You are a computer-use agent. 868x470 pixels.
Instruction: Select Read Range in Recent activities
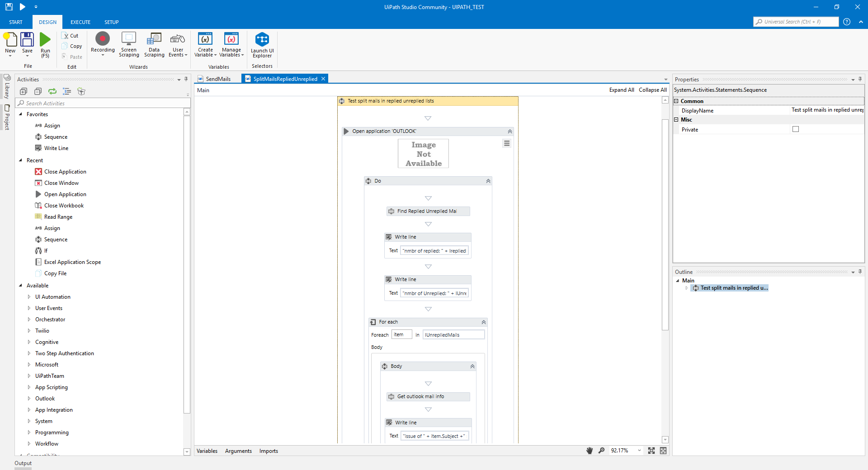pyautogui.click(x=58, y=217)
